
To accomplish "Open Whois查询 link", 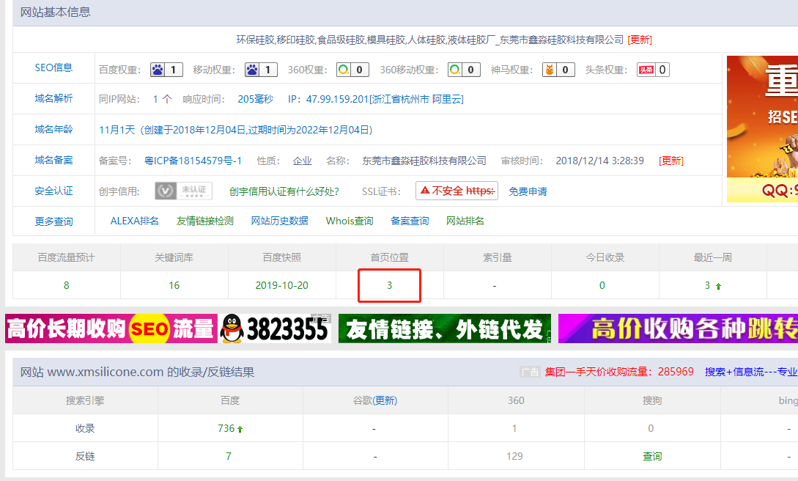I will click(x=350, y=221).
